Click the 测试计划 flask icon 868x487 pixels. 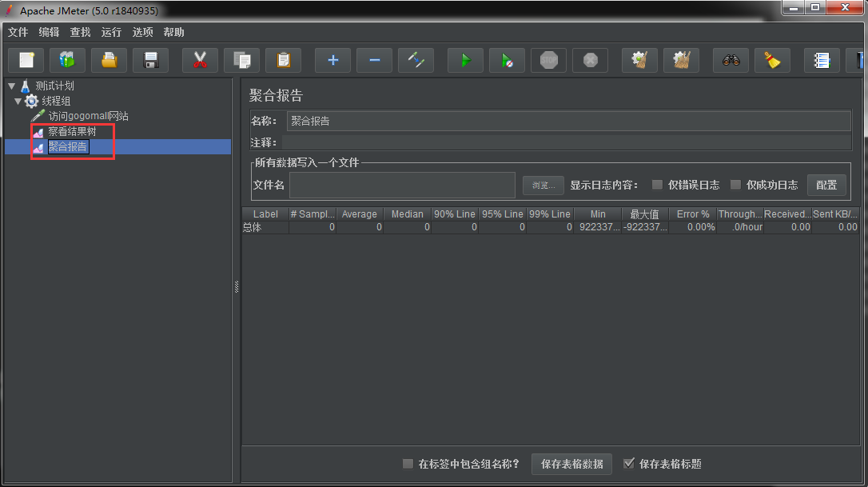[26, 86]
